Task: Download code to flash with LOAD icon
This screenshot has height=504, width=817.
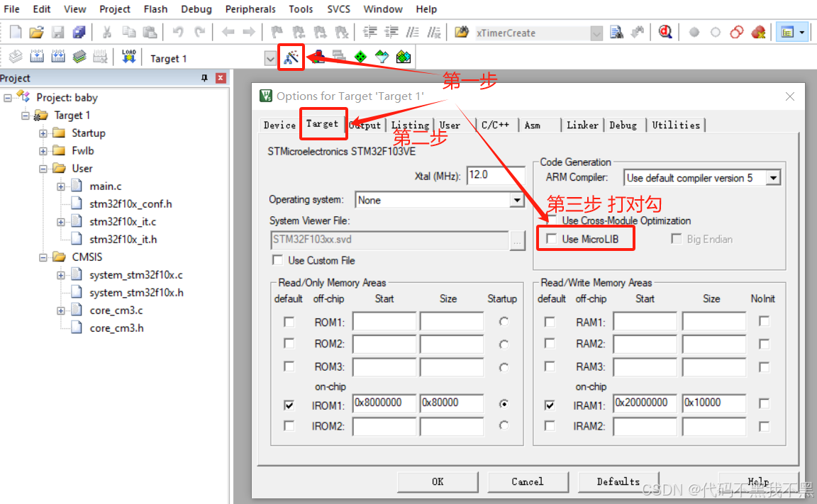Action: click(x=128, y=56)
